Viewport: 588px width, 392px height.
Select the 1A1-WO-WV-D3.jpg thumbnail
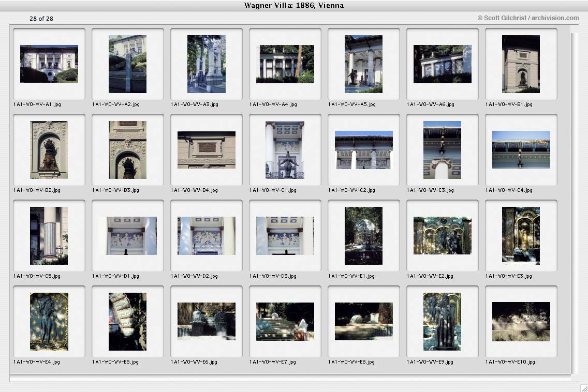tap(285, 235)
